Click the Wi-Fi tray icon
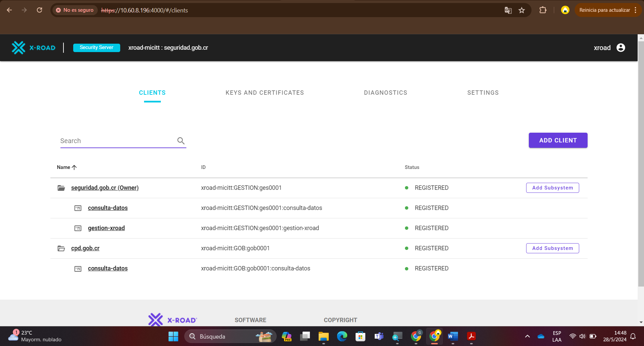 coord(573,336)
